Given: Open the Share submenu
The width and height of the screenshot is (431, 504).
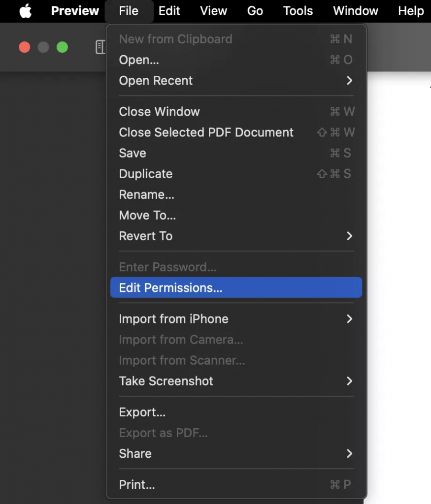Looking at the screenshot, I should [135, 453].
